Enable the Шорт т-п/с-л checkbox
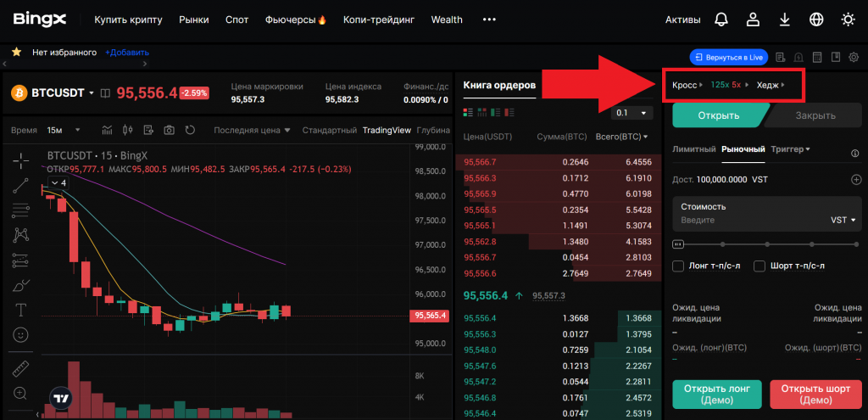This screenshot has width=868, height=420. [x=759, y=266]
